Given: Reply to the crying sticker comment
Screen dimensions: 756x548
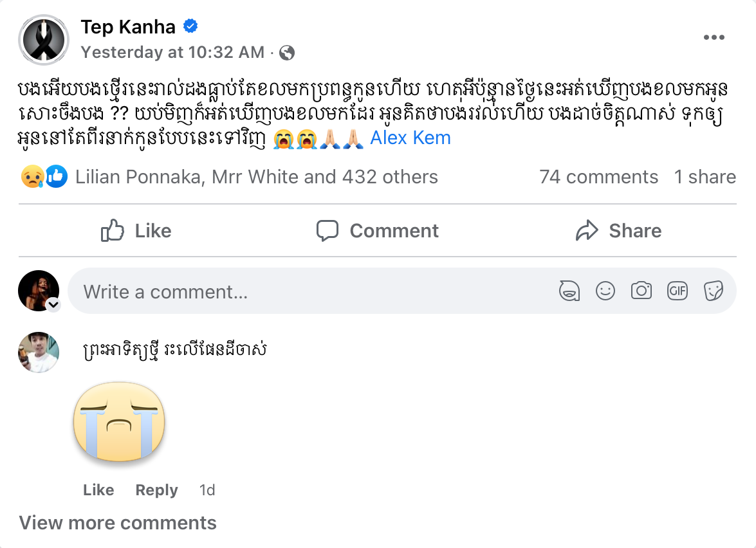Looking at the screenshot, I should (156, 490).
